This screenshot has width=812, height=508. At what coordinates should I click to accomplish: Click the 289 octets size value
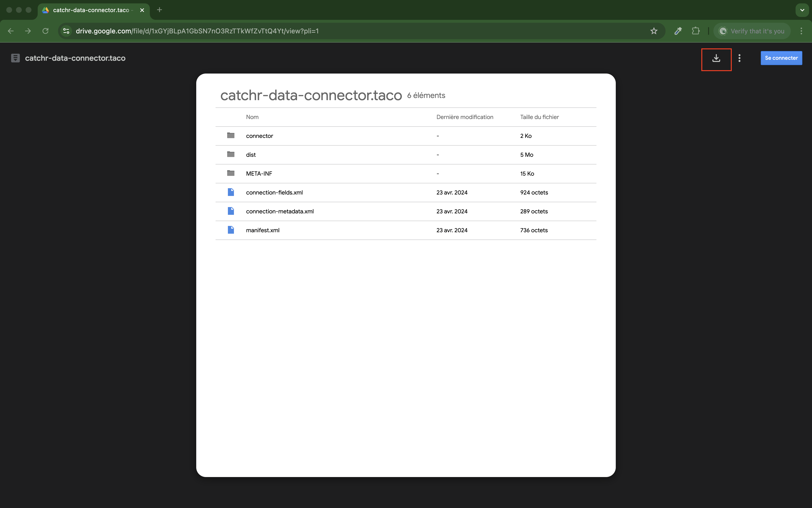pyautogui.click(x=534, y=211)
